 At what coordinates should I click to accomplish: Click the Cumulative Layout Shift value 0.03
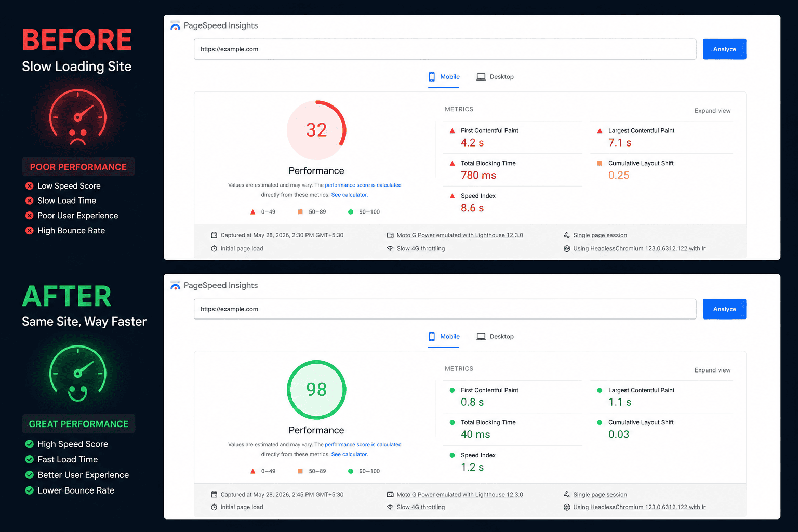pyautogui.click(x=619, y=435)
